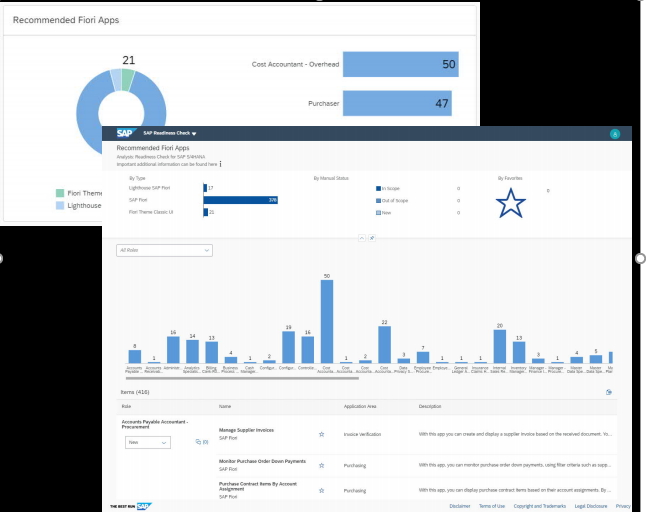
Task: Open Purchase Contract Items By Account Assignment name
Action: [258, 486]
